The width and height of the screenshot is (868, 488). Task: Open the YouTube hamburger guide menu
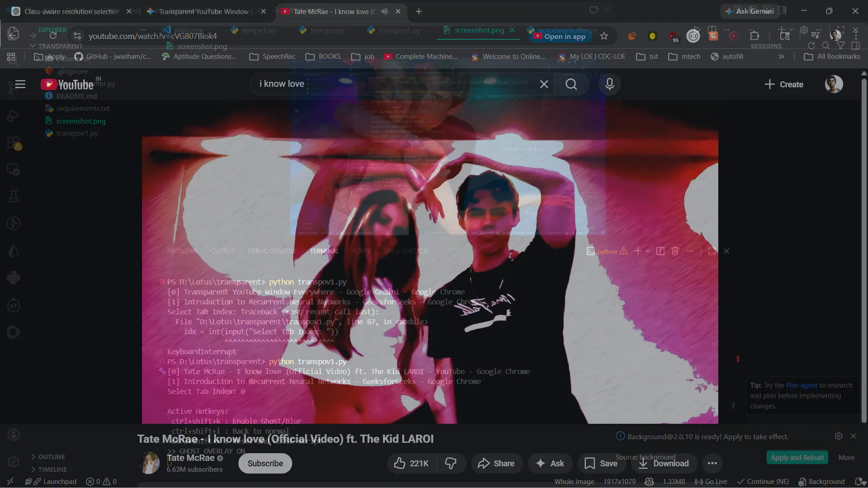pyautogui.click(x=20, y=84)
